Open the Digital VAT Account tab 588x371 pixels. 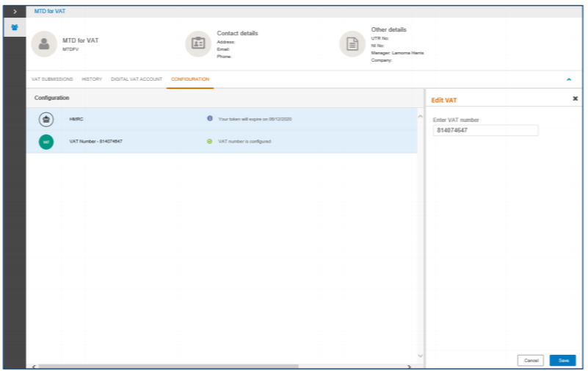point(137,79)
